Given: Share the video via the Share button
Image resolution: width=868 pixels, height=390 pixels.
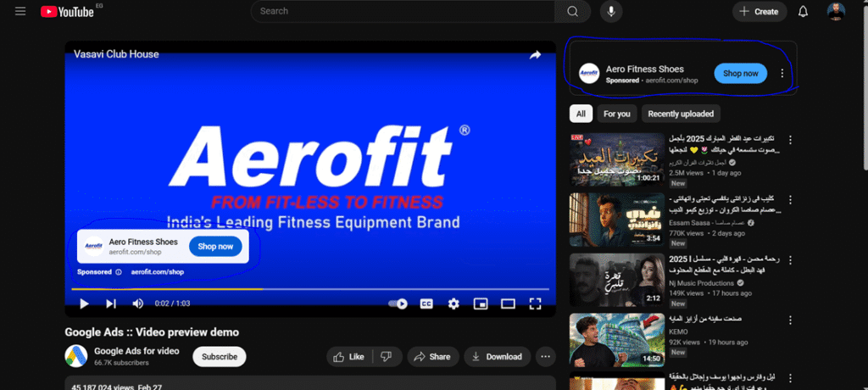Looking at the screenshot, I should [x=433, y=357].
